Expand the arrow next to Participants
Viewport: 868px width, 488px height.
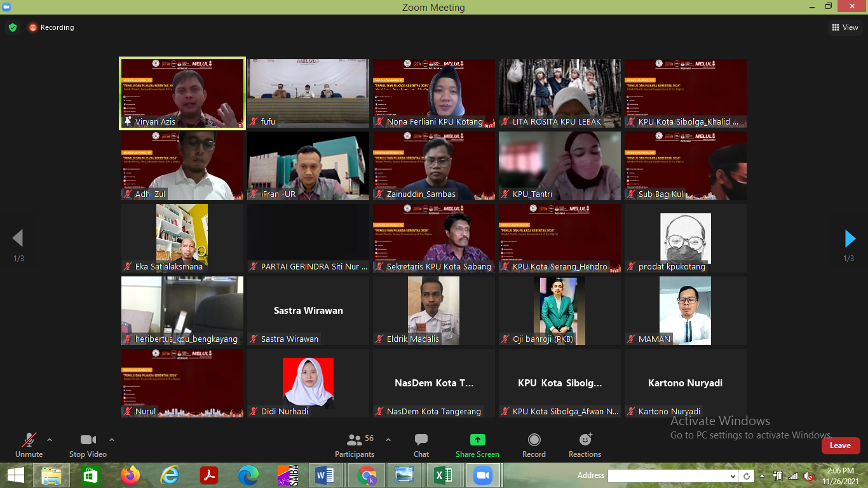tap(388, 440)
